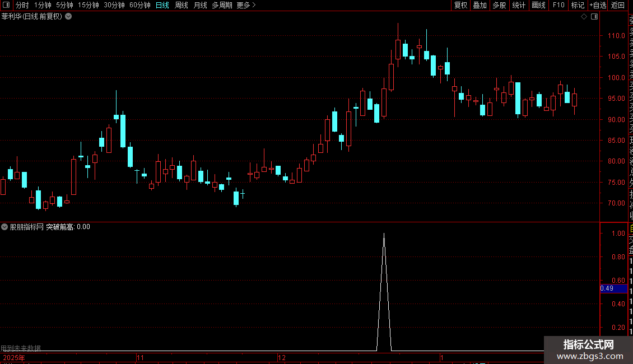Open the 股朋指标网 indicator dropdown arrow
The width and height of the screenshot is (633, 364).
tap(4, 227)
